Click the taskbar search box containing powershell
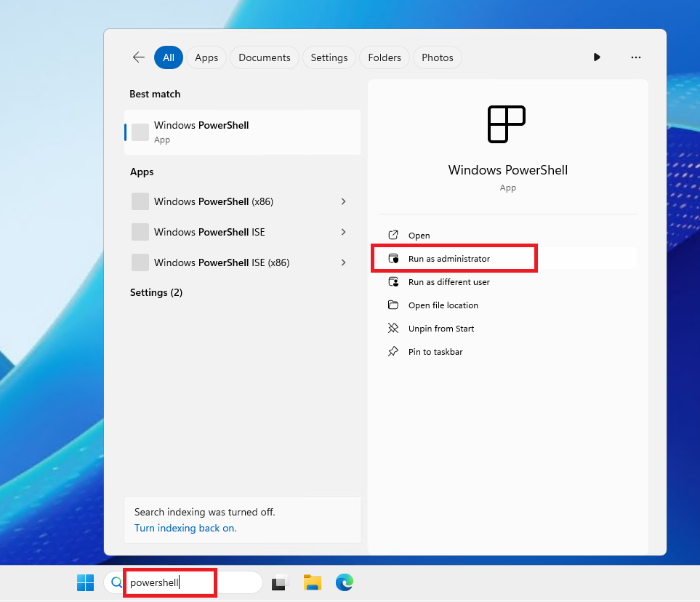 (x=183, y=582)
